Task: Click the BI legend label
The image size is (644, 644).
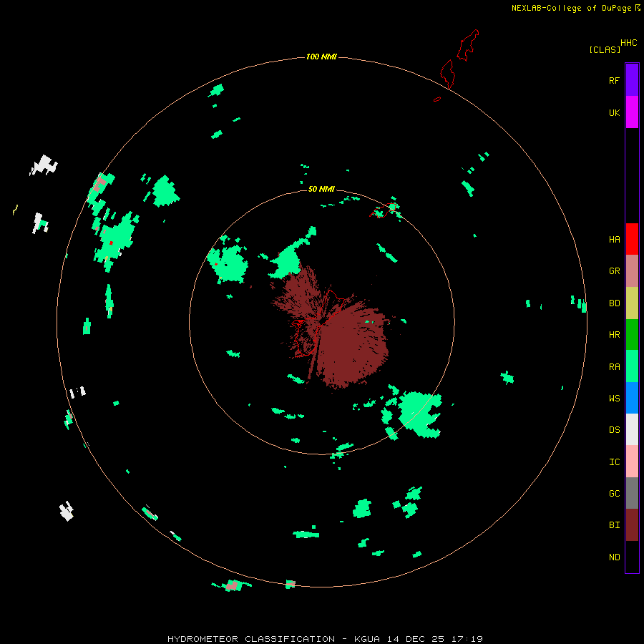Action: [x=614, y=525]
